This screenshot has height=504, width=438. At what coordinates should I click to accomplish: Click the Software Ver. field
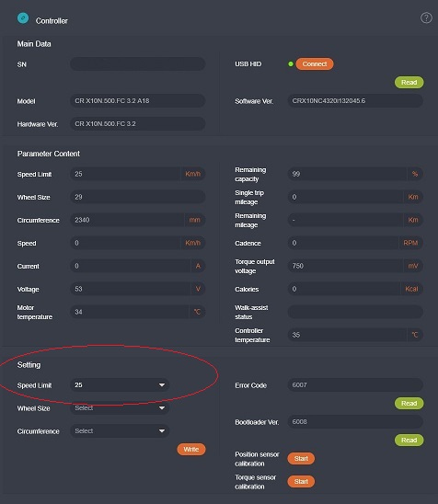(355, 101)
